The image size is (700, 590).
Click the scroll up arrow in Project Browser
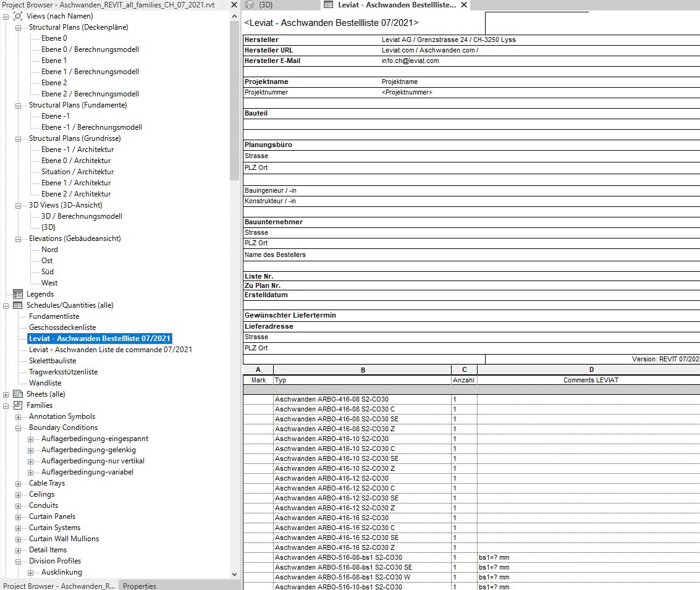click(234, 16)
